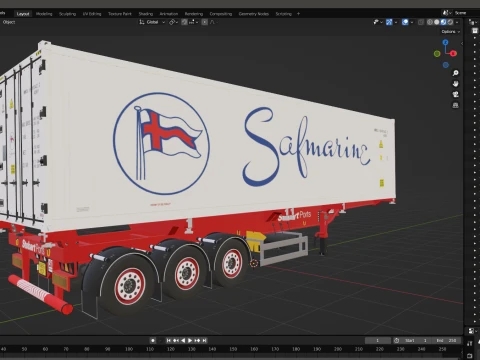Open the scene browse icon dropdown

pyautogui.click(x=447, y=13)
